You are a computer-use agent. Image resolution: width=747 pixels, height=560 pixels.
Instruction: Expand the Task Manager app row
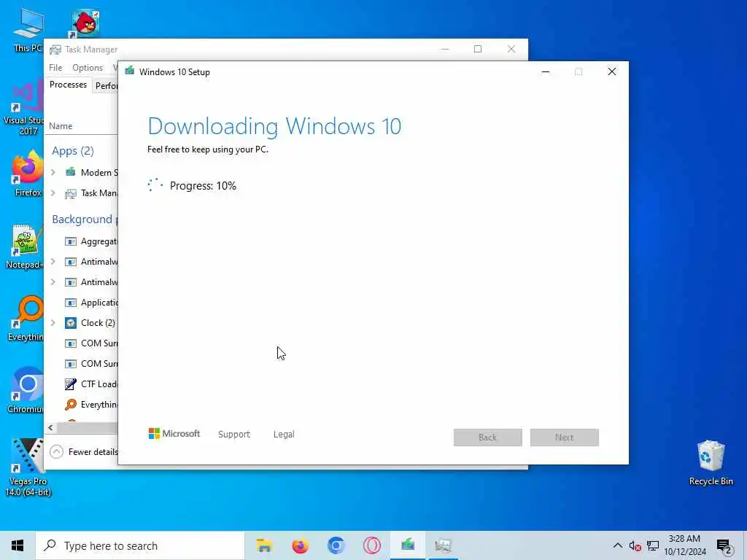point(53,192)
